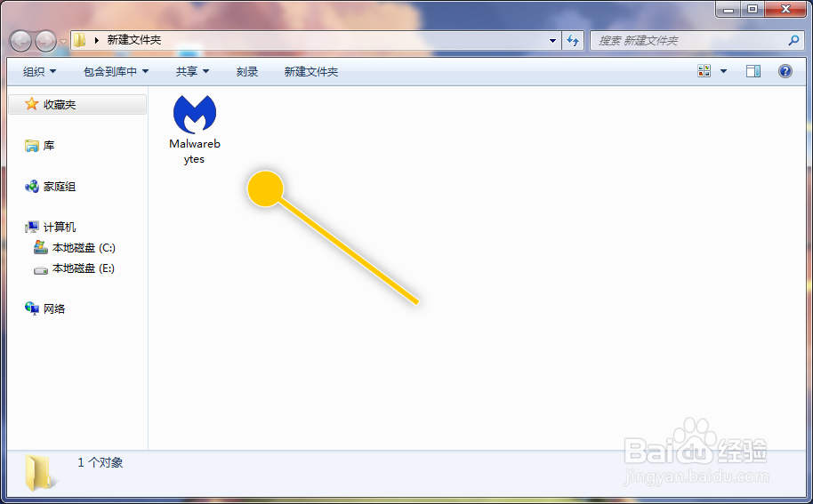Screen dimensions: 813x504
Task: Click the C: drive icon
Action: 40,247
